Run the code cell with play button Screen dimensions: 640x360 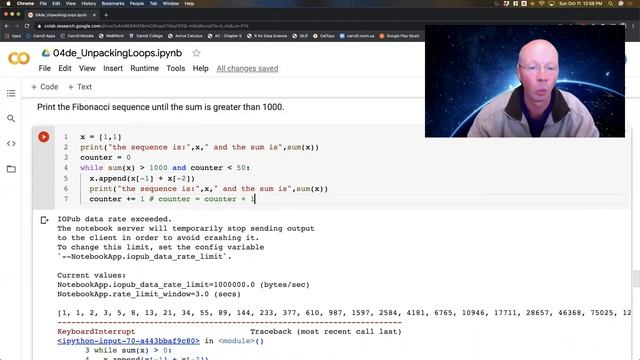point(44,137)
